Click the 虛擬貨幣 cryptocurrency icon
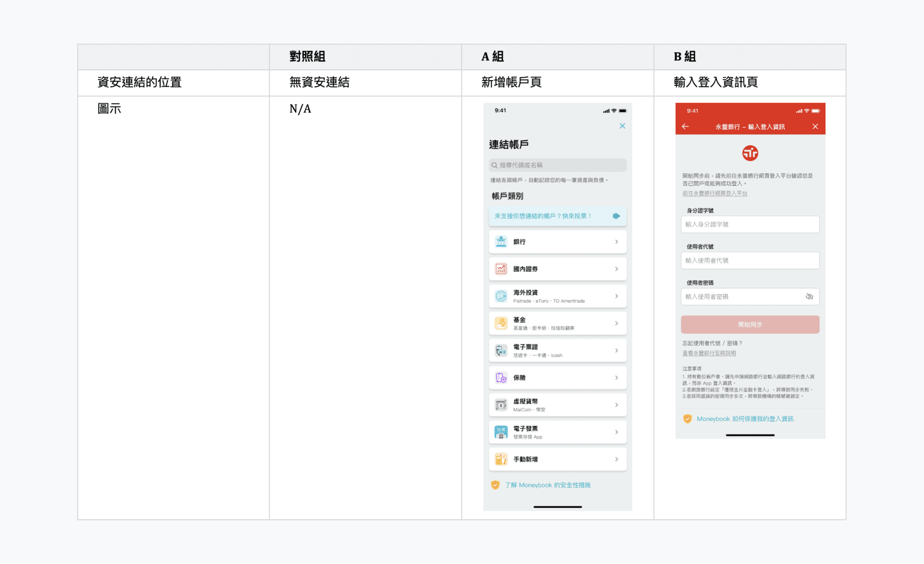This screenshot has width=924, height=564. tap(501, 405)
